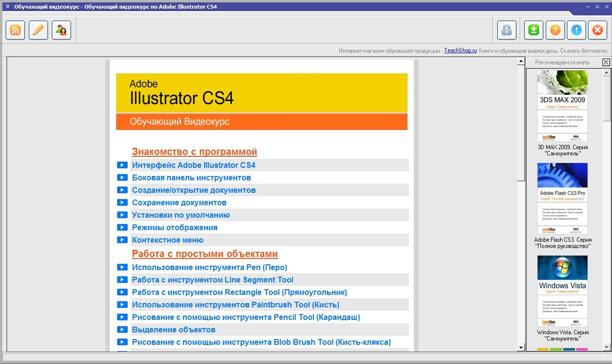Open lesson Контекстное меню
This screenshot has width=612, height=364.
coord(168,240)
